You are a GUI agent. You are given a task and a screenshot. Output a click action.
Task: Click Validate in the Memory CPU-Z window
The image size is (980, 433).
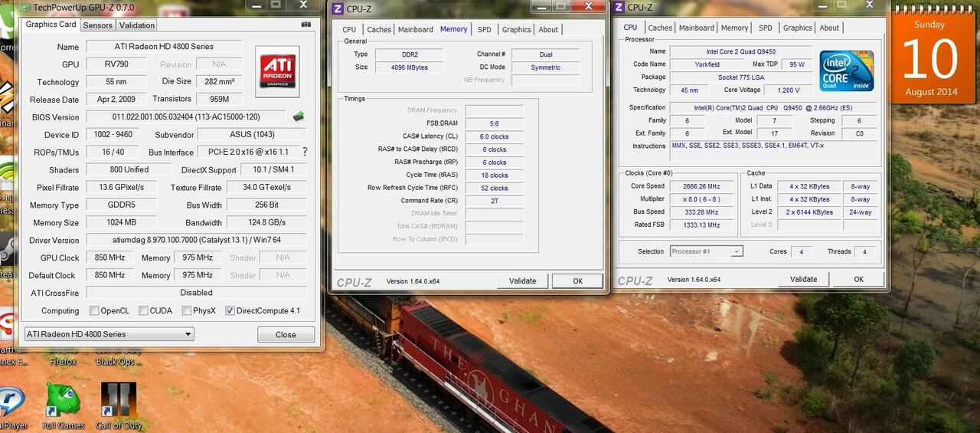pyautogui.click(x=522, y=280)
